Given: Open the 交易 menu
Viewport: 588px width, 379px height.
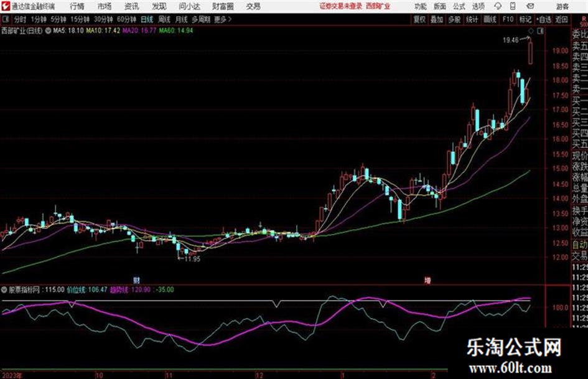Looking at the screenshot, I should [x=253, y=6].
